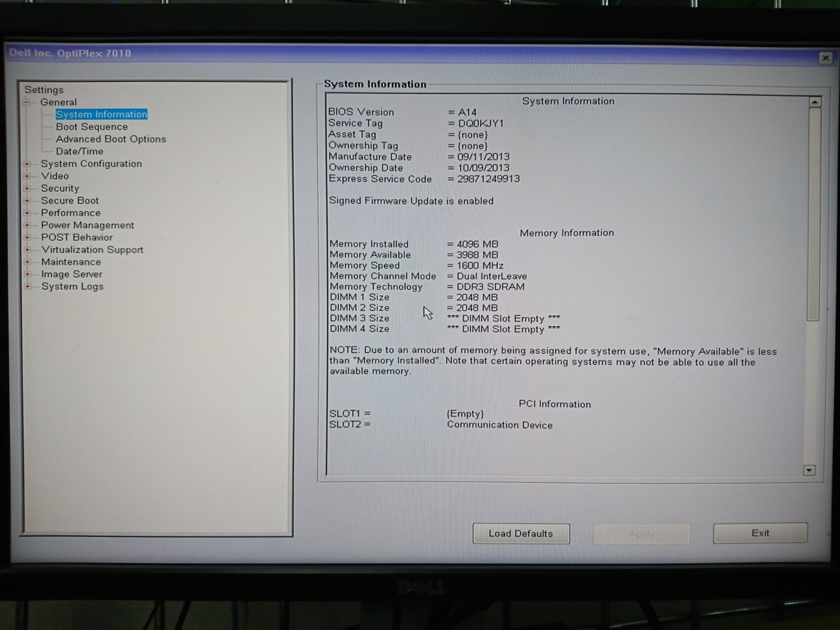Select System Information in the tree

[x=101, y=114]
